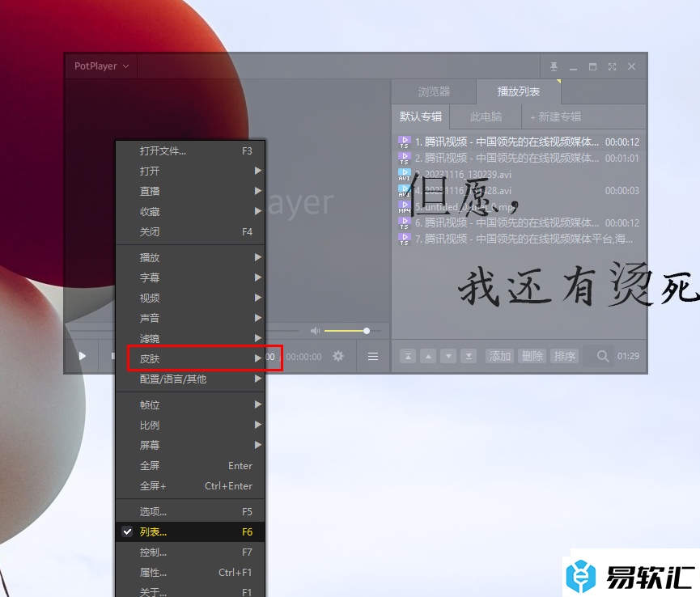Image resolution: width=700 pixels, height=597 pixels.
Task: Click AVI file icon of item 3
Action: pos(405,175)
